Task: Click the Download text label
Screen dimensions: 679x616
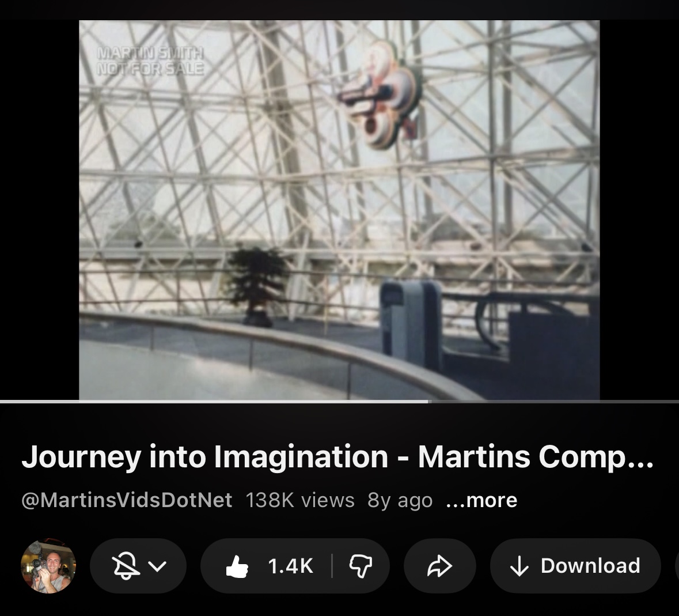Action: click(x=590, y=566)
